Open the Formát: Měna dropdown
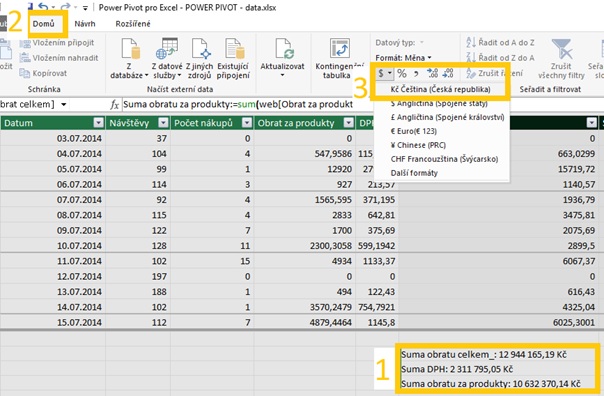604x396 pixels. click(x=403, y=58)
